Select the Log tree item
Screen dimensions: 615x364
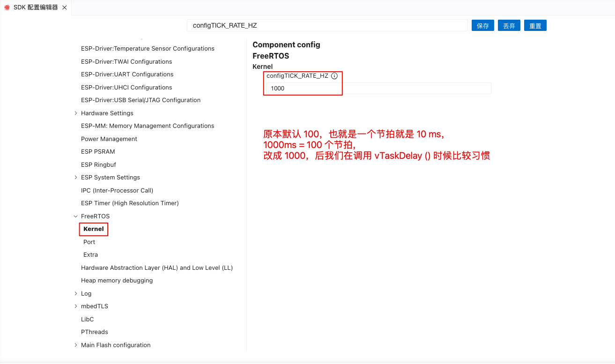tap(86, 293)
